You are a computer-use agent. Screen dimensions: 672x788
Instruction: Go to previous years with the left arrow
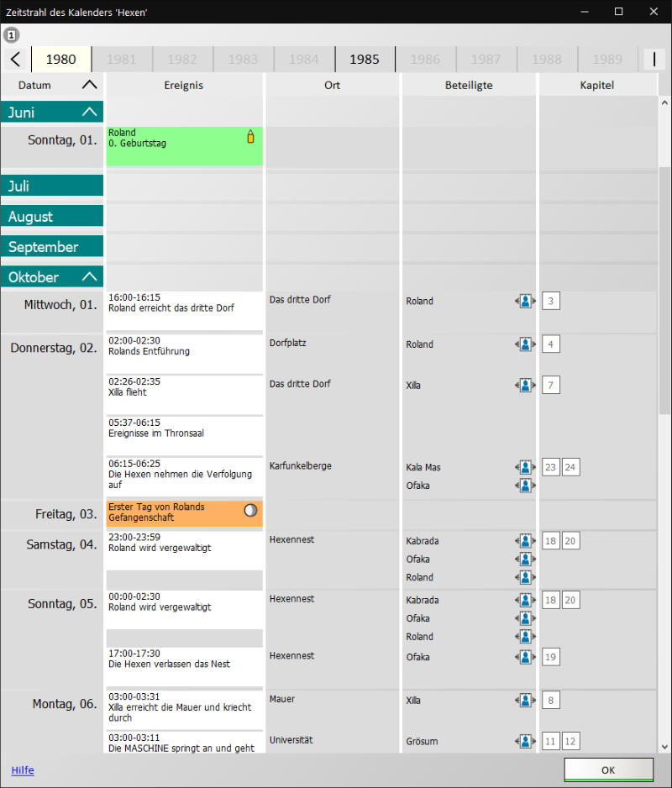(x=15, y=60)
